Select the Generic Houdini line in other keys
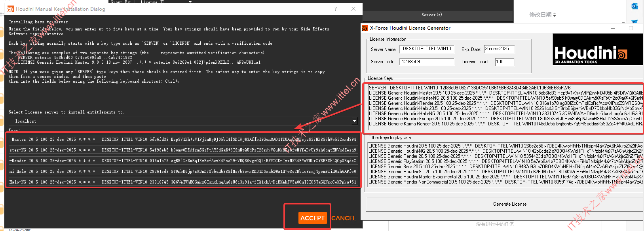This screenshot has height=231, width=644. click(506, 146)
